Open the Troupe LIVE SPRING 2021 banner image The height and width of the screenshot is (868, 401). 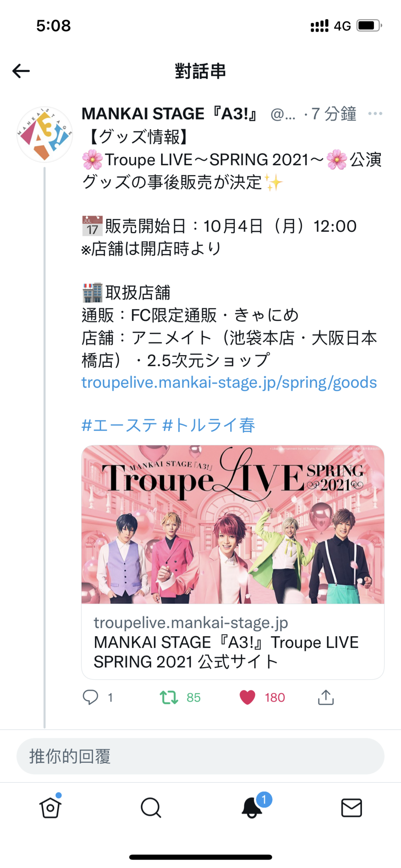pos(233,524)
